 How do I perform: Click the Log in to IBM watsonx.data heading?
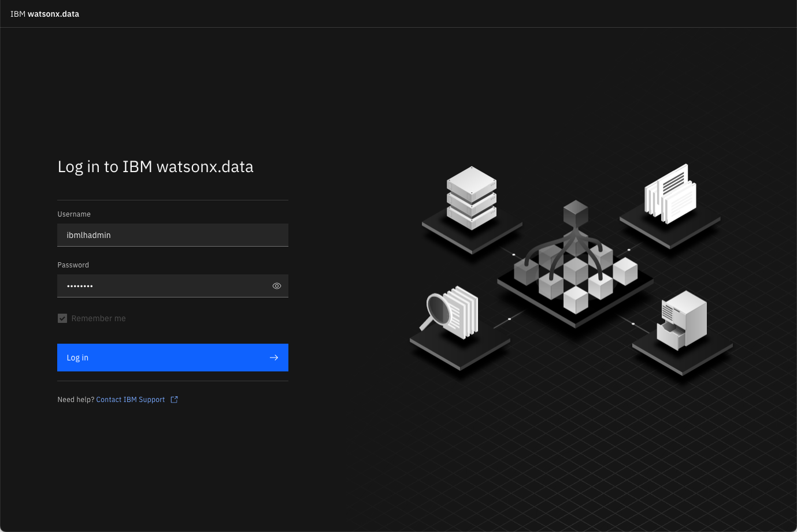(155, 167)
